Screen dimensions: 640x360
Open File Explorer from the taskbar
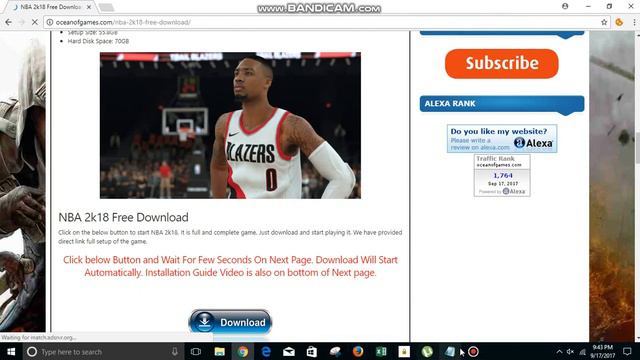click(x=220, y=351)
